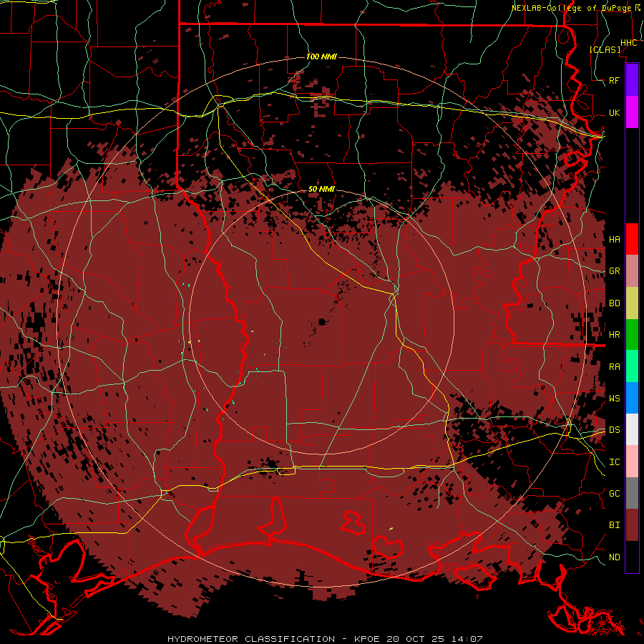
Task: Click the ND black legend swatch
Action: coord(632,557)
